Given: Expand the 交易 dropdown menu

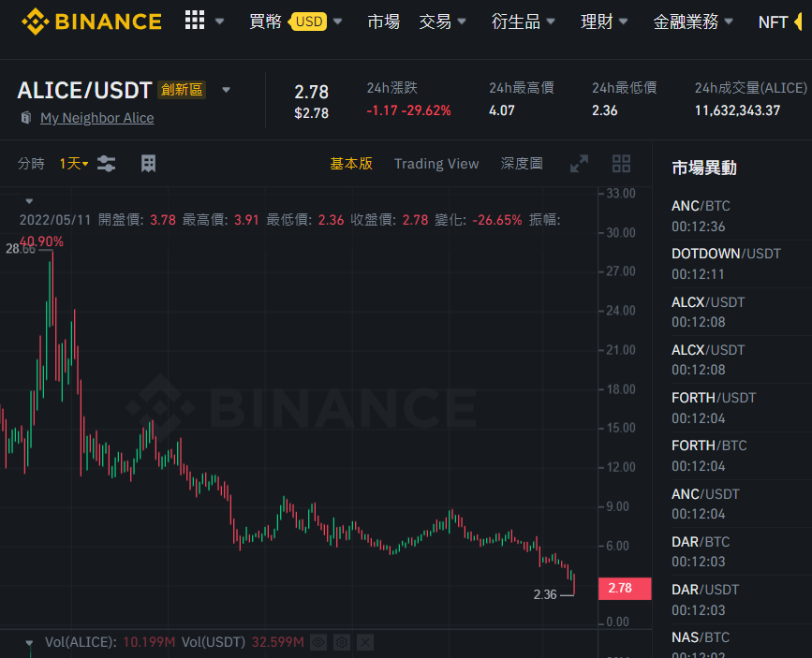Looking at the screenshot, I should point(442,22).
